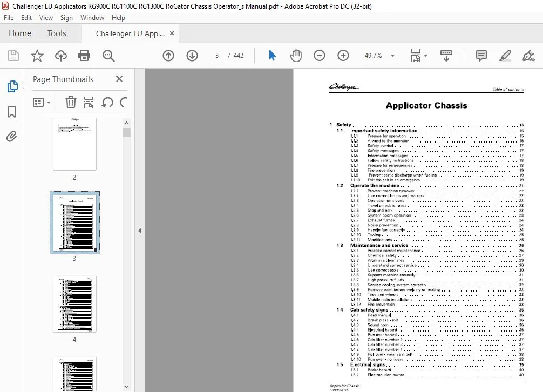This screenshot has height=392, width=543.
Task: Open the View menu
Action: [46, 18]
